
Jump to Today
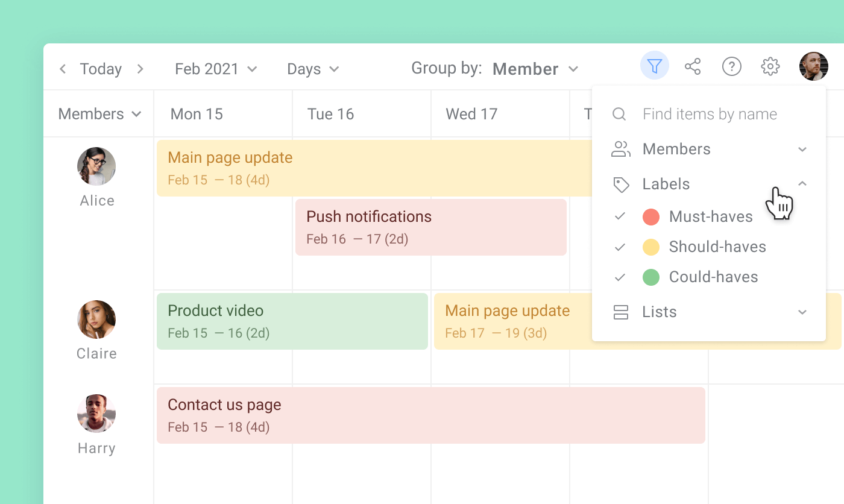[x=101, y=69]
